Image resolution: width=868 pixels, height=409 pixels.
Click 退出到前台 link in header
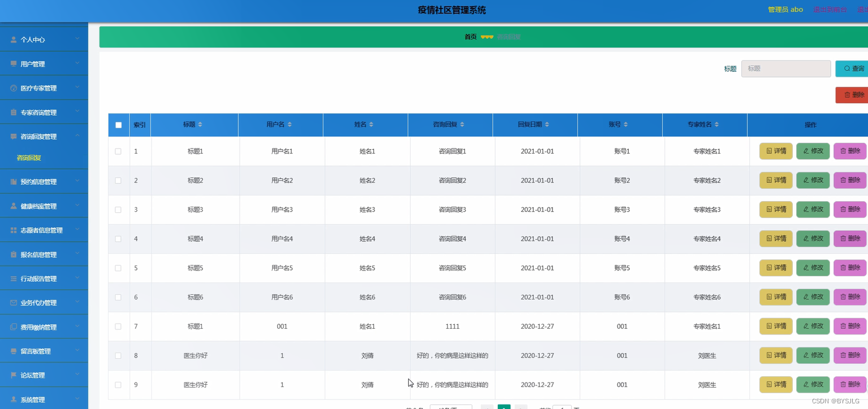(830, 10)
